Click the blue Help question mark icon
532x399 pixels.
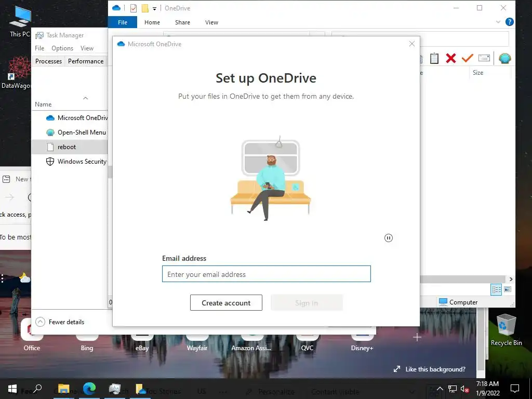[509, 22]
